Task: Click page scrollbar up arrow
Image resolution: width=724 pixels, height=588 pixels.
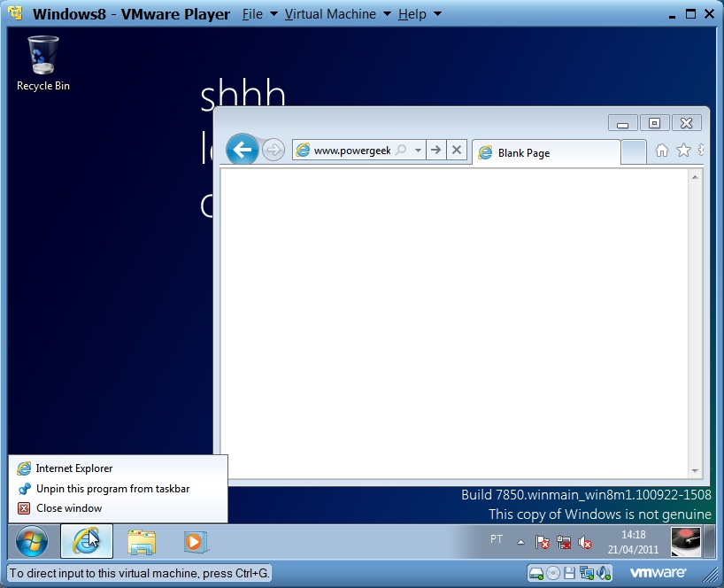Action: [695, 177]
